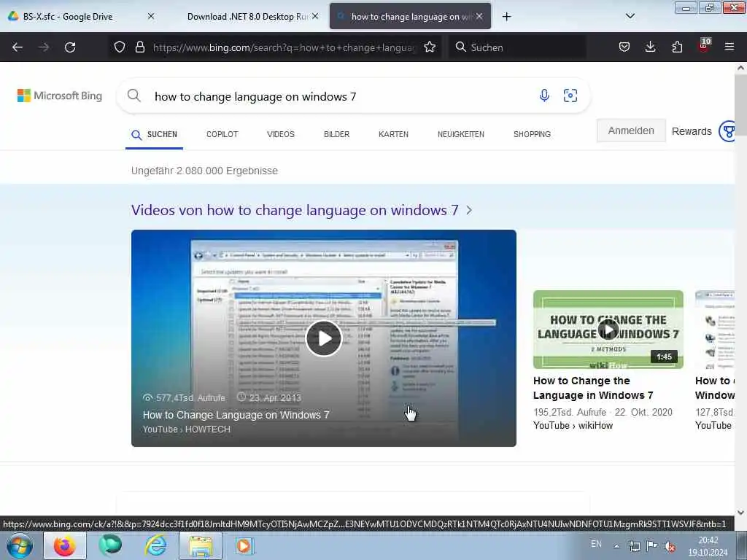Select the SHOPPING search tab
Image resolution: width=747 pixels, height=560 pixels.
point(532,134)
